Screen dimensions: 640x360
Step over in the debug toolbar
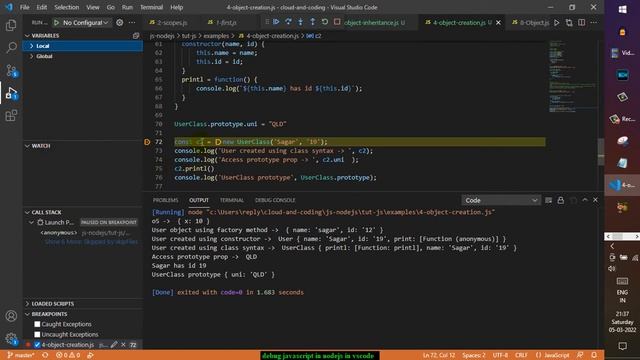[x=289, y=22]
